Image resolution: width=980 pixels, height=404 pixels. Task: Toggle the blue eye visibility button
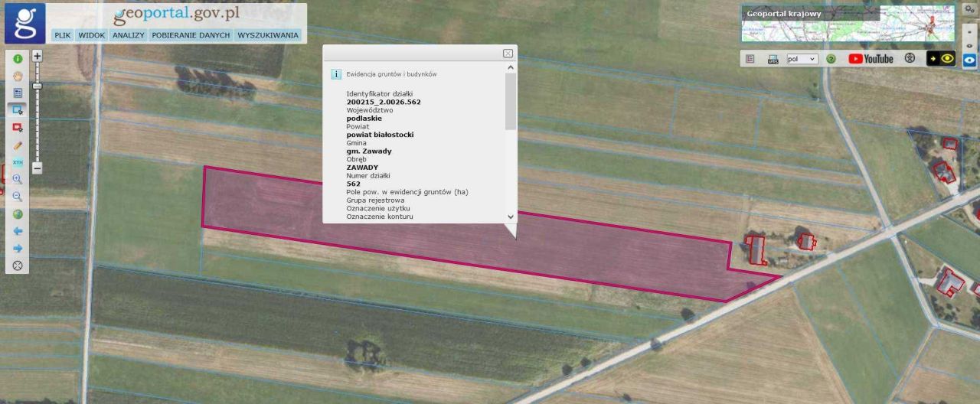pos(970,59)
